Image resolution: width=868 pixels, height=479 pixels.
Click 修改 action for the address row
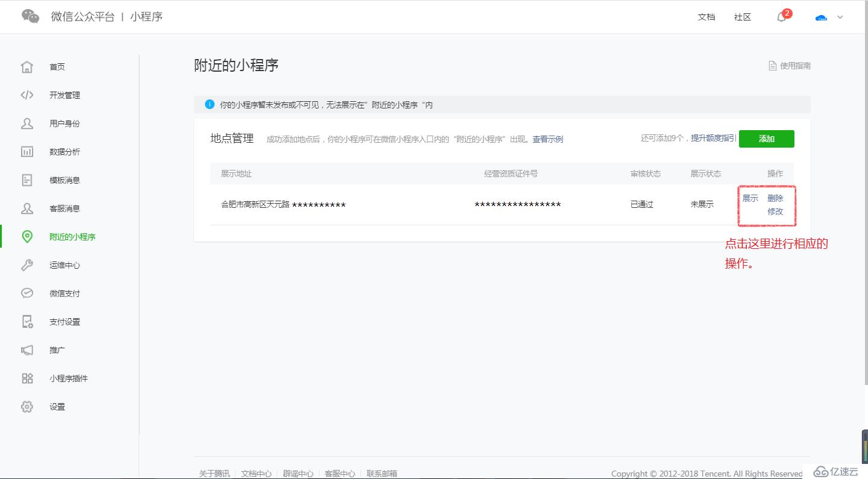[775, 211]
